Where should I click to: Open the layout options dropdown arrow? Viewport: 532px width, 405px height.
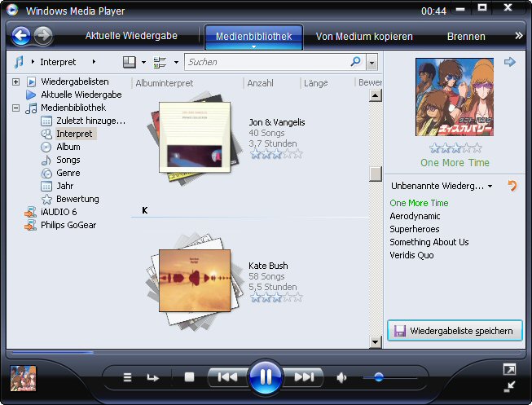pyautogui.click(x=143, y=62)
